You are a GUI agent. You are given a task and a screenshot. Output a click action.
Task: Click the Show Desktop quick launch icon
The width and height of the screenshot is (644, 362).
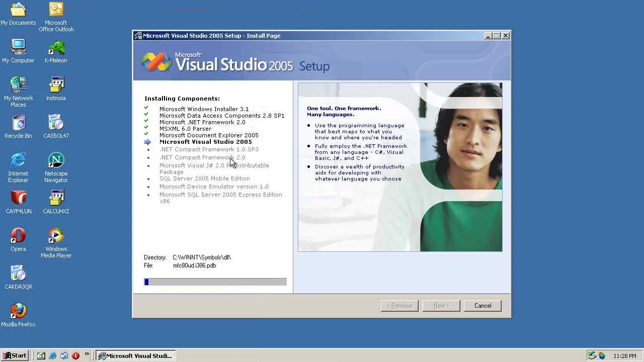41,355
